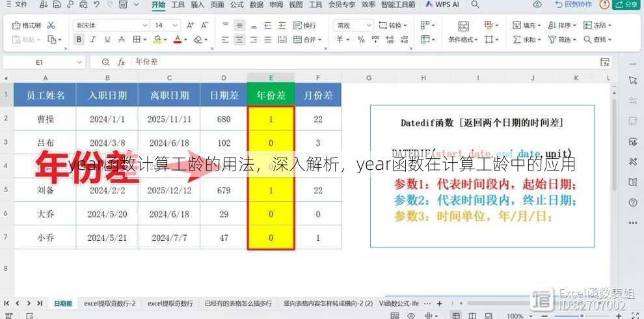Click the Currency ¥ format icon
Viewport: 644px width, 319px height.
coord(340,40)
